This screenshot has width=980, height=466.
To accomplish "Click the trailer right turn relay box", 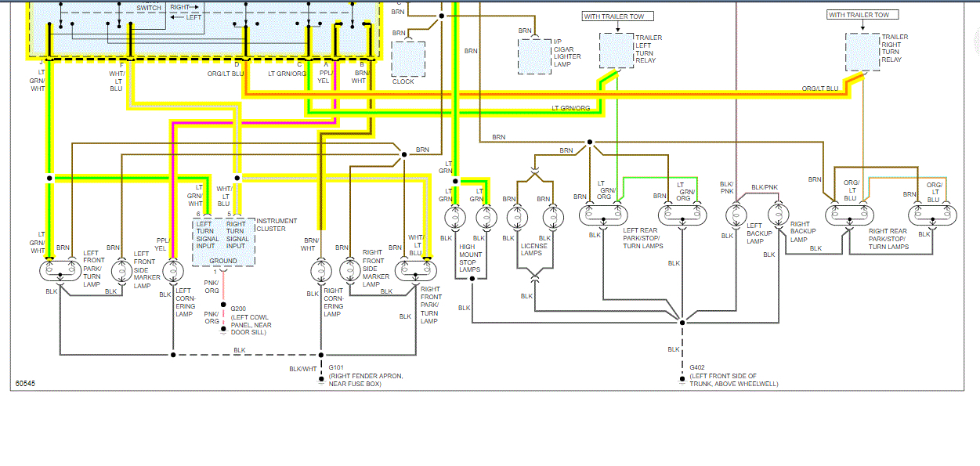I will [862, 50].
